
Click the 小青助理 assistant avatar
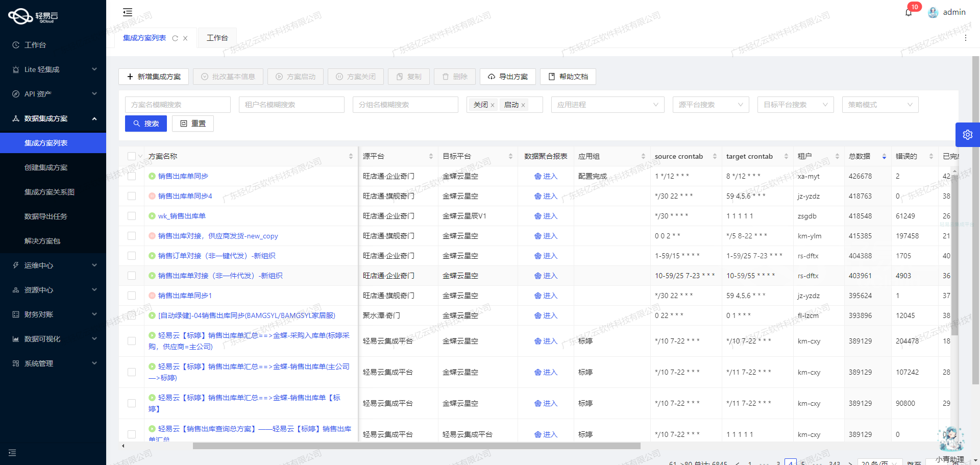(950, 439)
